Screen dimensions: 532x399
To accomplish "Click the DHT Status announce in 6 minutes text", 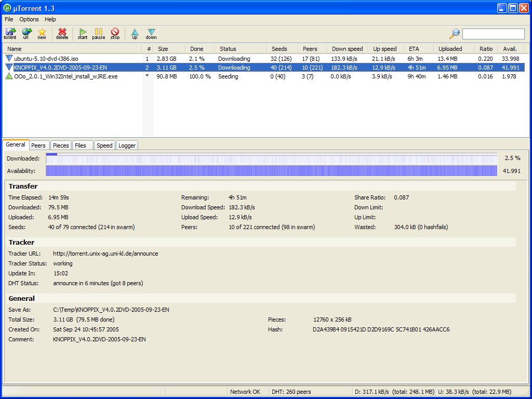I will pos(98,283).
